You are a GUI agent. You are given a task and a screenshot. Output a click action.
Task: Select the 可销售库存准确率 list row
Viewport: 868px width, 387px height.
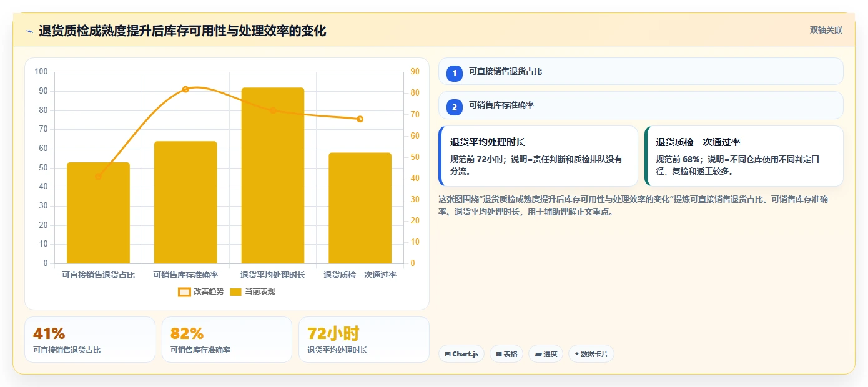(x=641, y=105)
